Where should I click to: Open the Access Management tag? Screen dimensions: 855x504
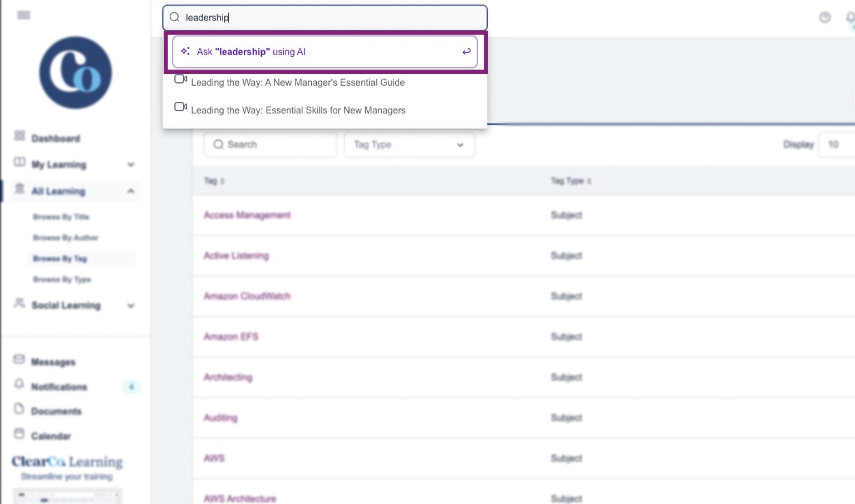(x=247, y=215)
